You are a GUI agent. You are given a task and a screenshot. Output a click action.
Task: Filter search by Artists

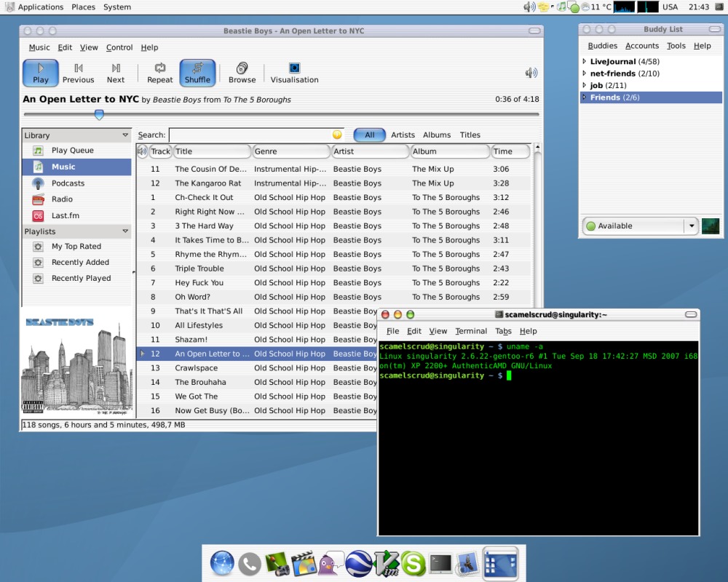tap(403, 135)
